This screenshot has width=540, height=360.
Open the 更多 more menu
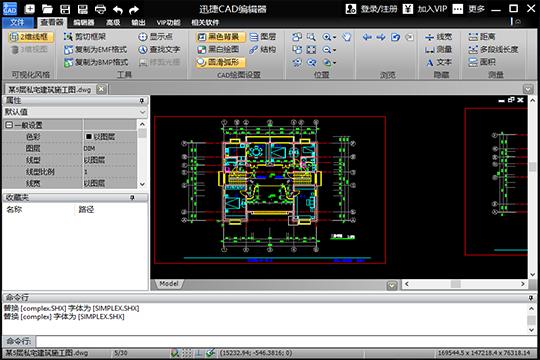[x=469, y=9]
